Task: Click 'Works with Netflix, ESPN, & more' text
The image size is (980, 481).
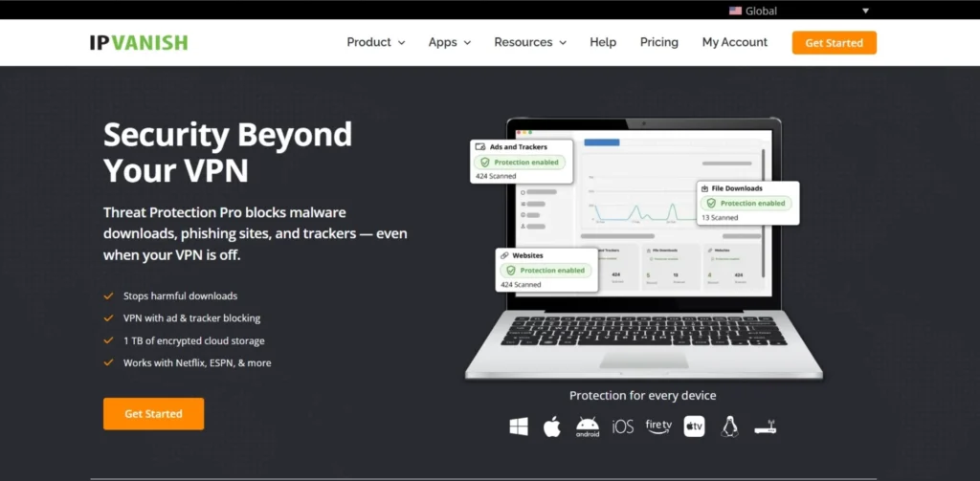Action: point(197,362)
